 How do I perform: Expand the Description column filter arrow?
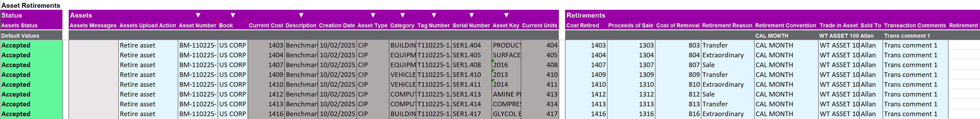coord(301,15)
